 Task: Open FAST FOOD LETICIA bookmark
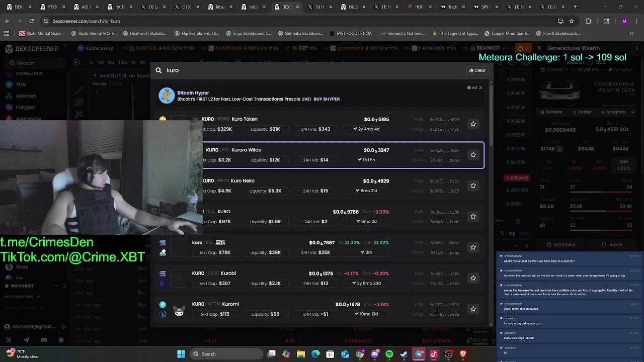(351, 33)
